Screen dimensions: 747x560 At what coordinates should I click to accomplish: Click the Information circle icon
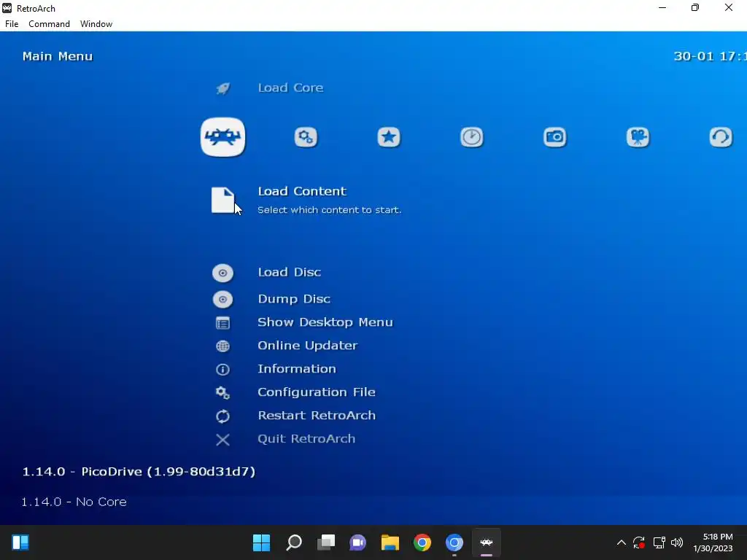pos(222,370)
